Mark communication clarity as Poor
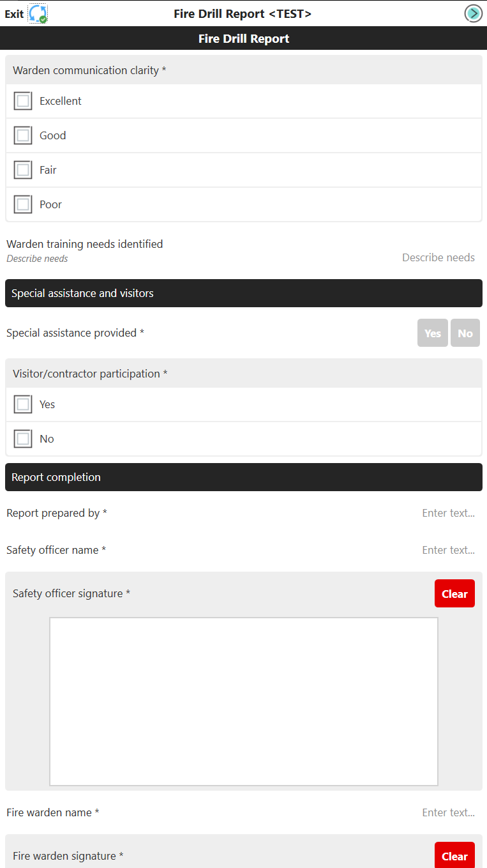487x868 pixels. click(23, 204)
